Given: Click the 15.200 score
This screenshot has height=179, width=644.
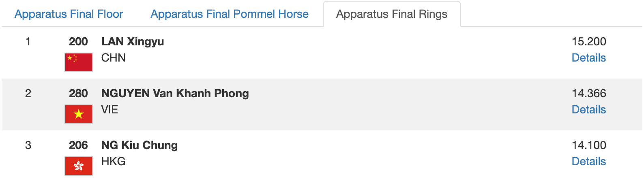Looking at the screenshot, I should coord(589,41).
